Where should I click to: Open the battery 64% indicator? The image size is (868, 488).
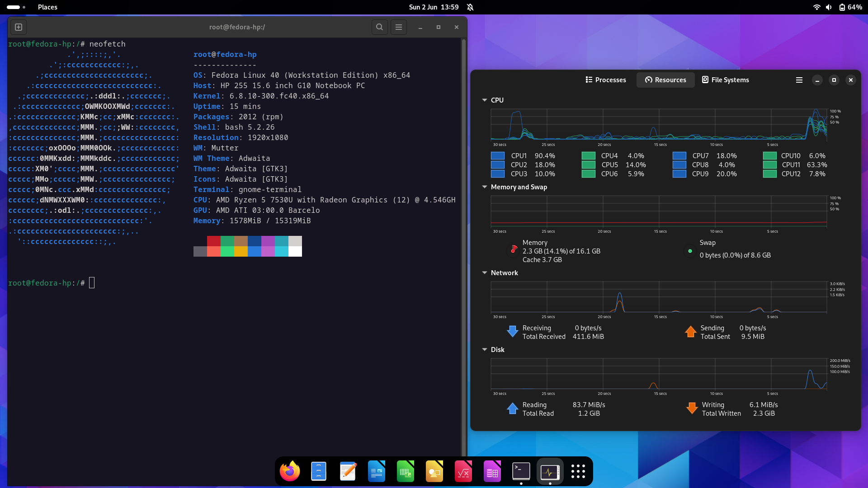pyautogui.click(x=850, y=7)
